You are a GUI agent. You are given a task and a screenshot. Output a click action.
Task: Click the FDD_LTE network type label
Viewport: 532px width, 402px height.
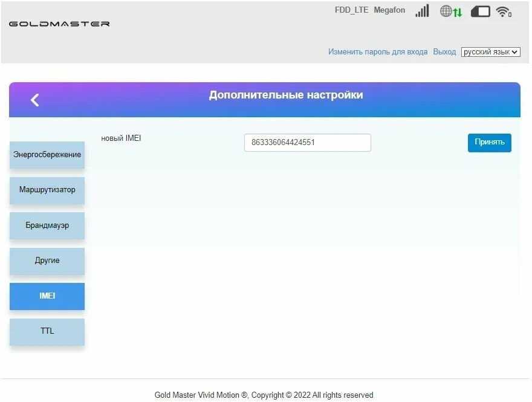(351, 10)
